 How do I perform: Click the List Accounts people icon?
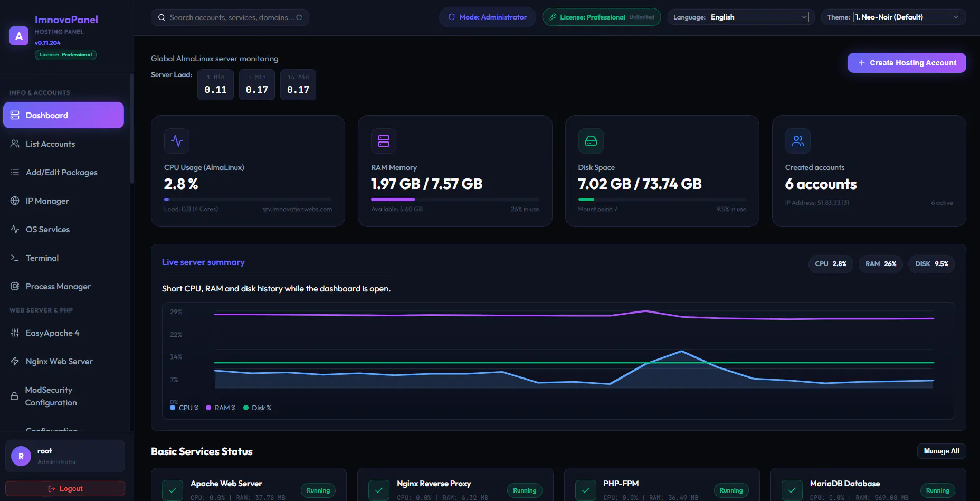[15, 144]
